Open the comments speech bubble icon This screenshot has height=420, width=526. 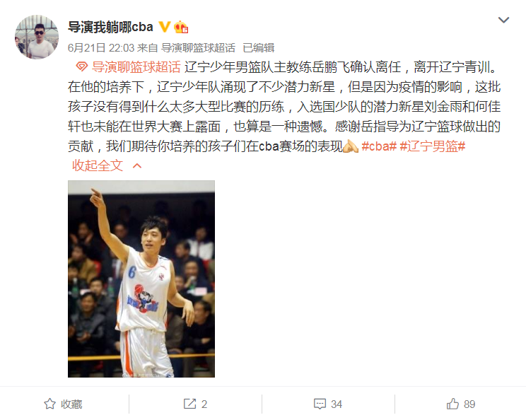click(320, 404)
